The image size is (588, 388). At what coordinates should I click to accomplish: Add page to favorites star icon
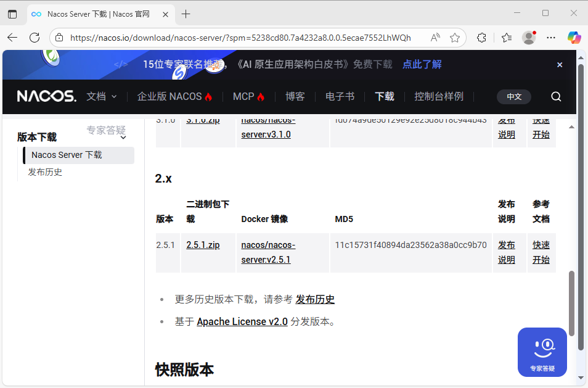pyautogui.click(x=455, y=38)
